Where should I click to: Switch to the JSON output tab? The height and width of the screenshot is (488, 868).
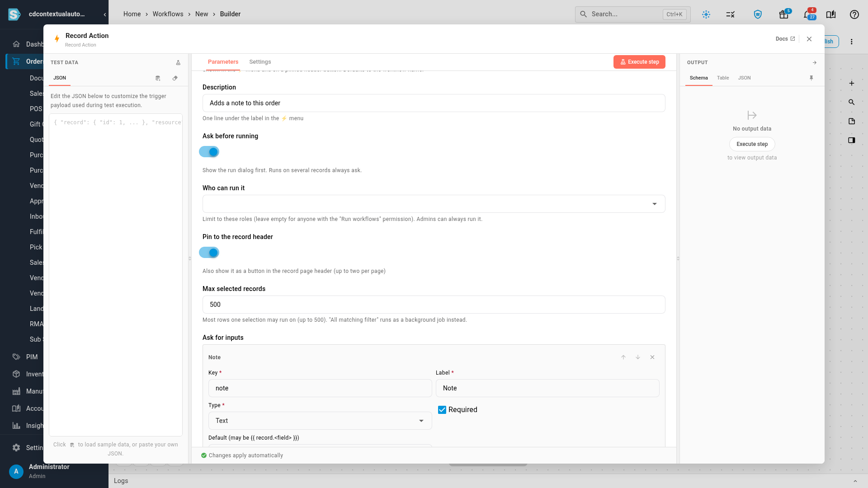744,78
